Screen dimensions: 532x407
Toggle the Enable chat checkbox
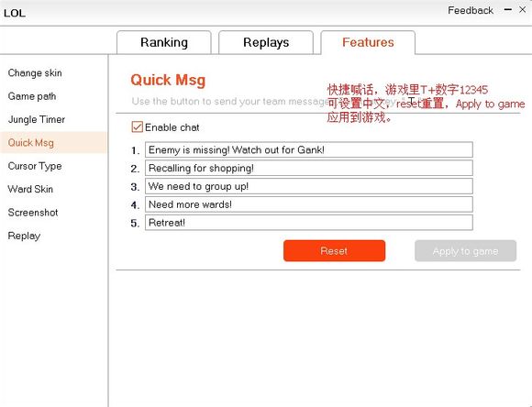click(x=137, y=126)
